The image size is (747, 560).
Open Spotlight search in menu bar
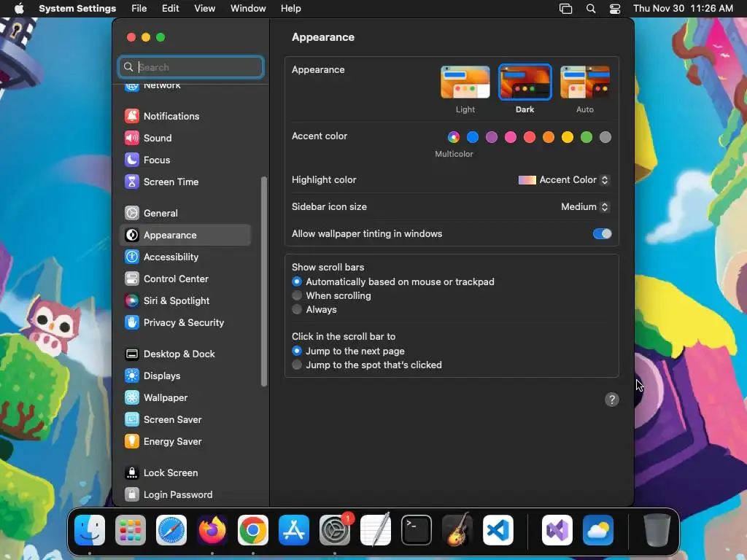click(x=591, y=8)
